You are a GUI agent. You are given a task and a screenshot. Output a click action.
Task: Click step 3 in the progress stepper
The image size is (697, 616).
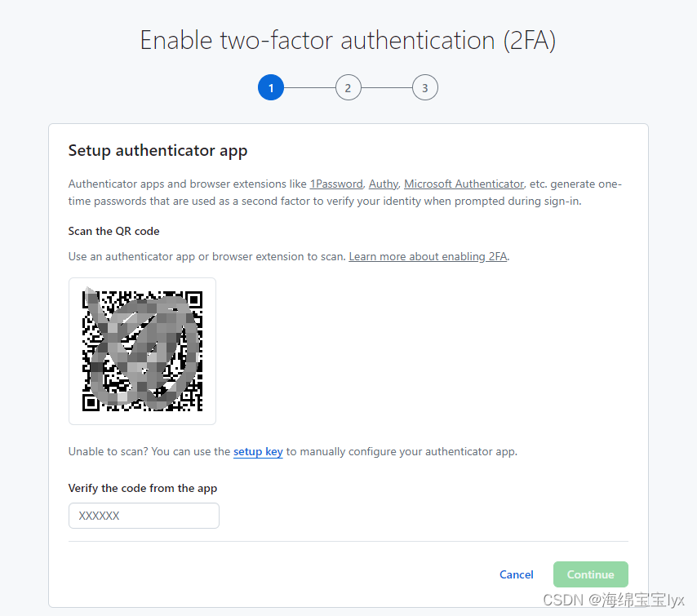[425, 87]
